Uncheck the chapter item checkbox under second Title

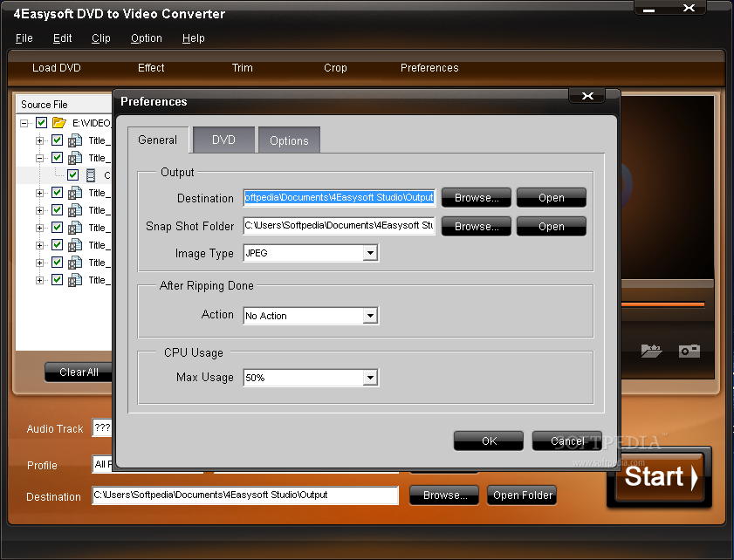point(72,175)
